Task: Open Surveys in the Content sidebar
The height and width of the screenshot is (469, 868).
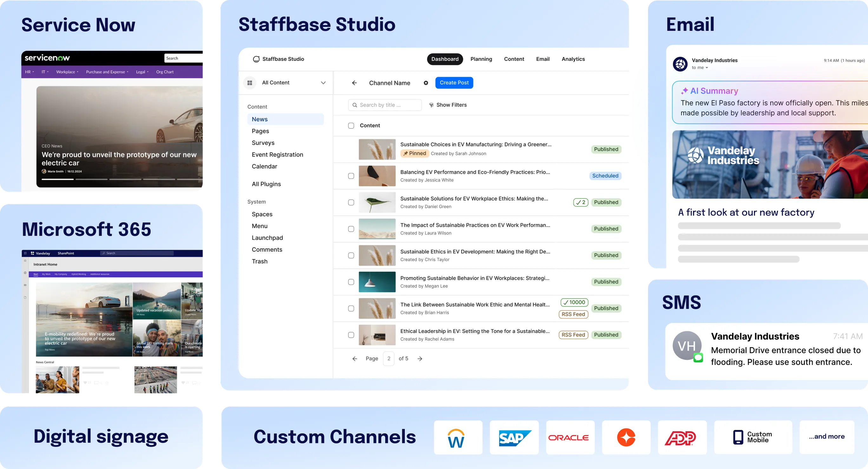Action: click(x=263, y=143)
